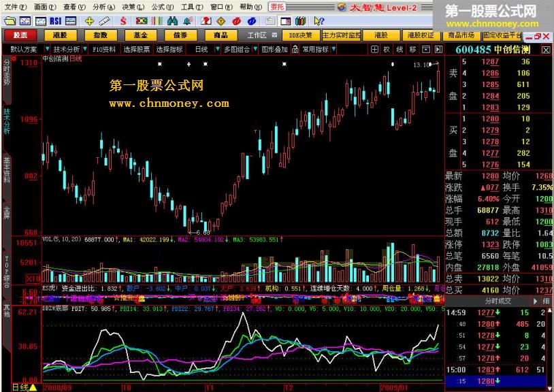Click the open folder toolbar icon

click(x=10, y=21)
